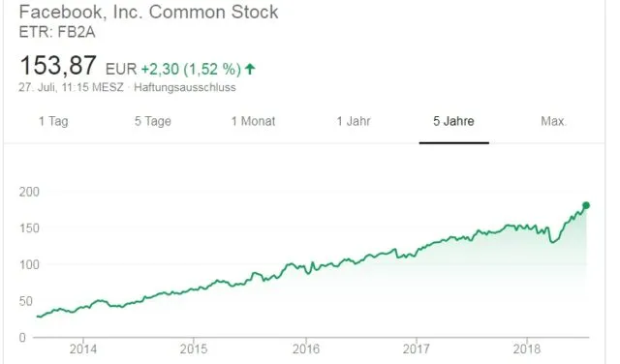Click the green endpoint dot on chart
Image resolution: width=620 pixels, height=364 pixels.
[586, 205]
